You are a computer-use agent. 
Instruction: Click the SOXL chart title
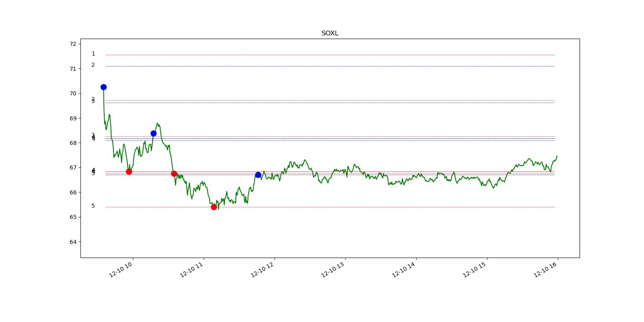(330, 33)
